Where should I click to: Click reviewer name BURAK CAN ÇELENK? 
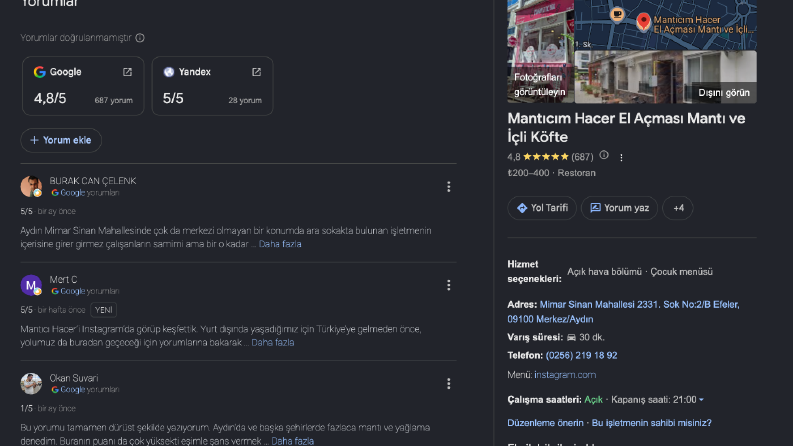point(93,181)
